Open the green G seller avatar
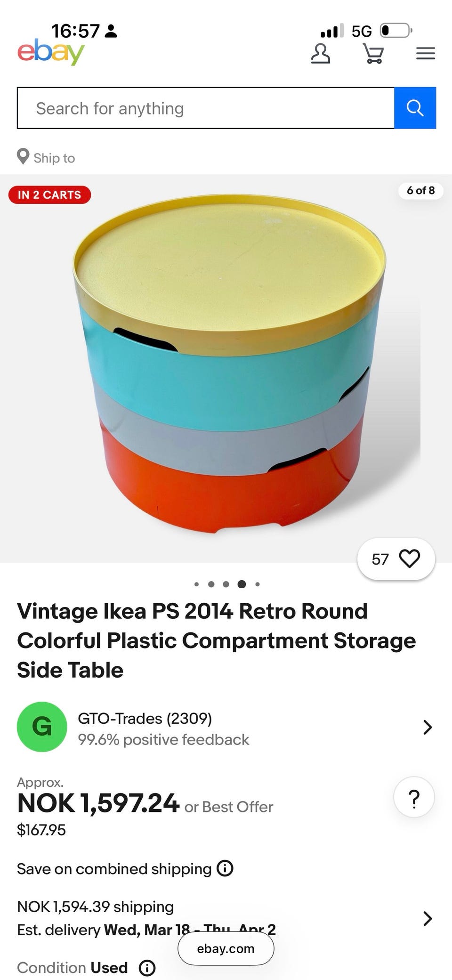Viewport: 452px width, 980px height. click(42, 727)
